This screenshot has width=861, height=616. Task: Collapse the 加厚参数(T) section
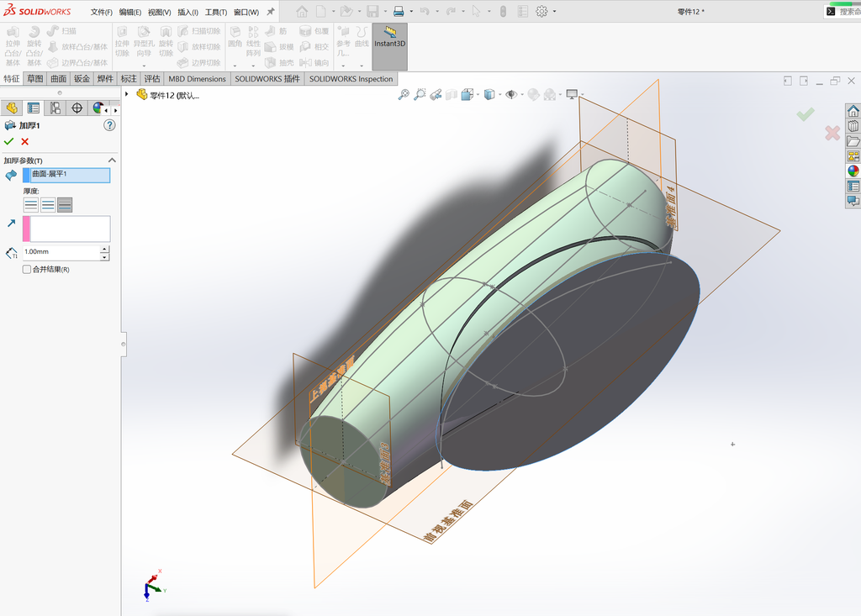pyautogui.click(x=112, y=161)
